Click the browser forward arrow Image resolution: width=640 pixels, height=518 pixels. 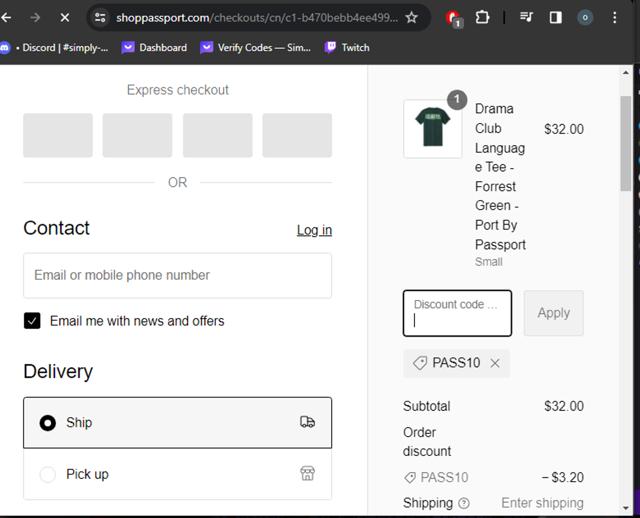35,18
